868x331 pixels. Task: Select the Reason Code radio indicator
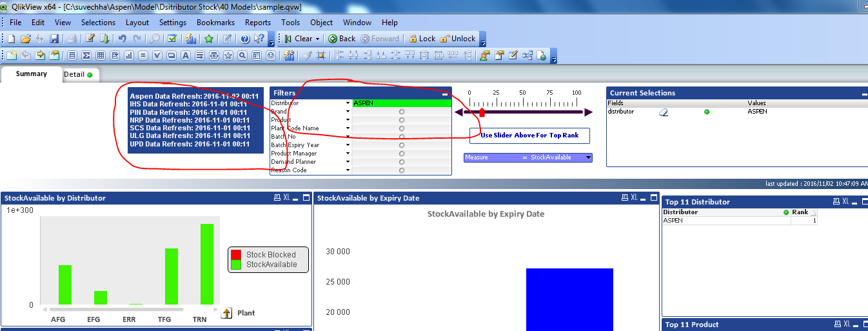tap(402, 170)
